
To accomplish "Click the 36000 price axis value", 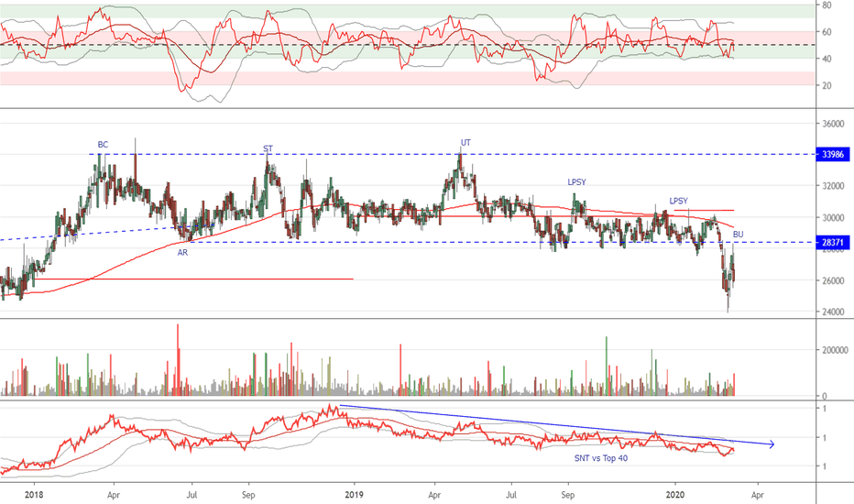I will point(833,125).
